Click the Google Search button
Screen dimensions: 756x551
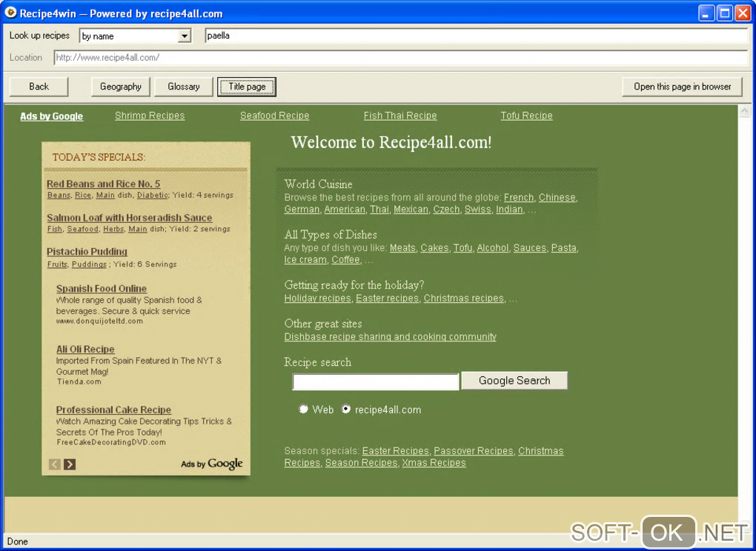point(514,381)
